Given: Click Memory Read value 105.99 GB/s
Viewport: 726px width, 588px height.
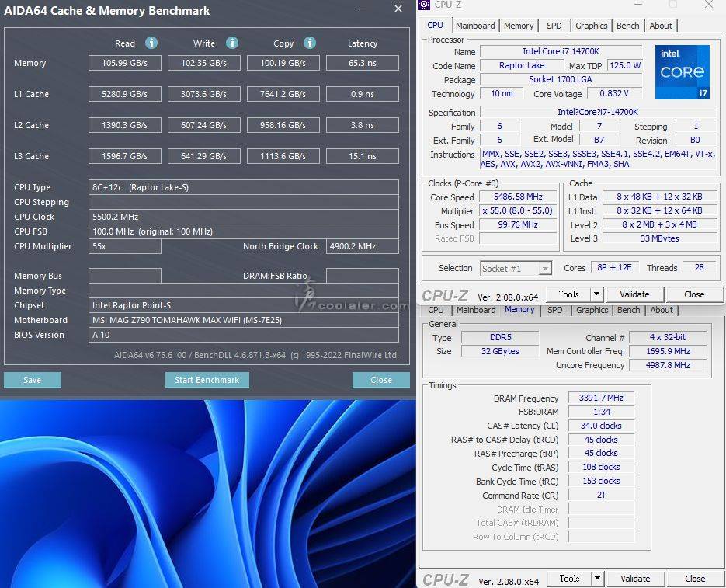Looking at the screenshot, I should click(x=125, y=63).
